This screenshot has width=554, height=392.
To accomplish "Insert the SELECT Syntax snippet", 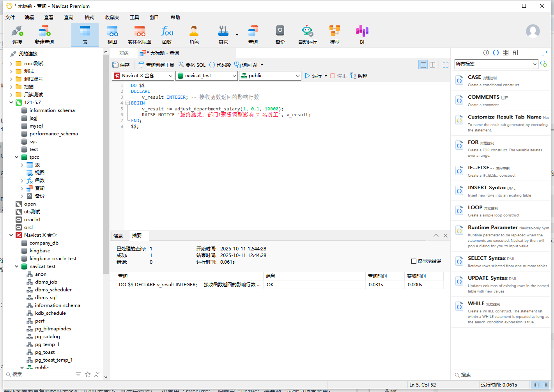I will tap(501, 262).
